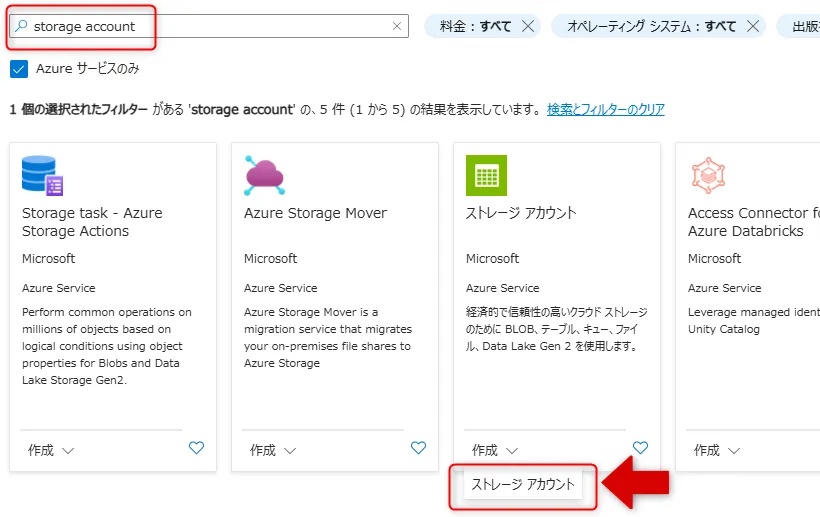The width and height of the screenshot is (820, 517).
Task: Focus the 'storage account' search field
Action: pos(209,26)
